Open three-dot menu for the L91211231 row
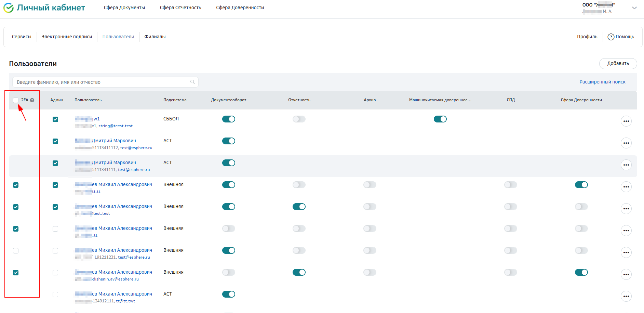This screenshot has width=644, height=313. point(626,252)
